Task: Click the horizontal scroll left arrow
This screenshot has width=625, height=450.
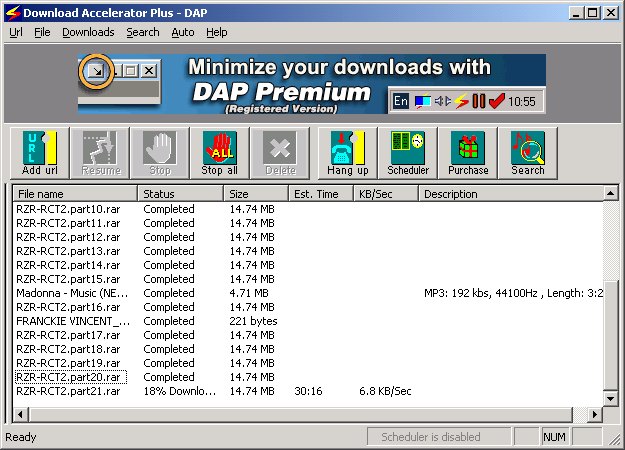Action: point(20,415)
